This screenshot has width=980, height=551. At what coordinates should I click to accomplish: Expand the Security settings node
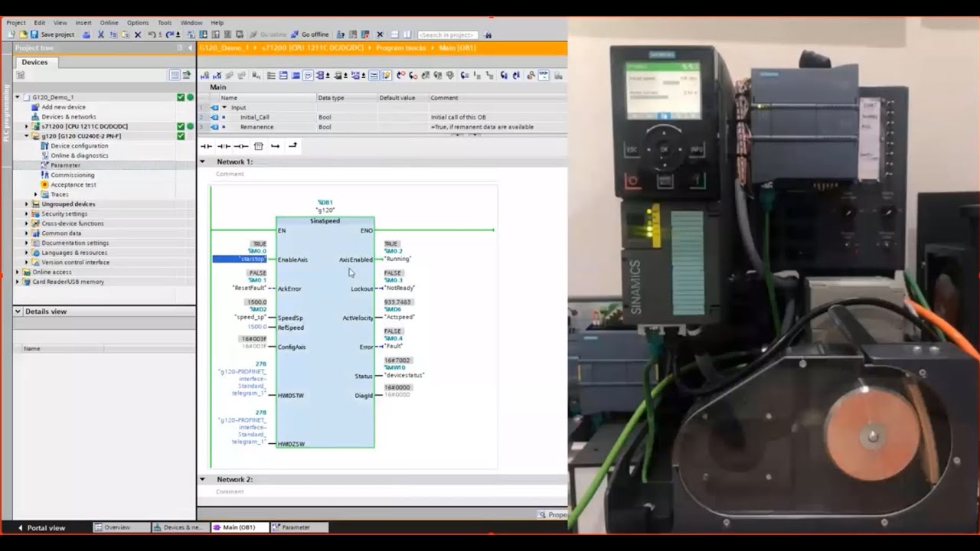point(27,214)
